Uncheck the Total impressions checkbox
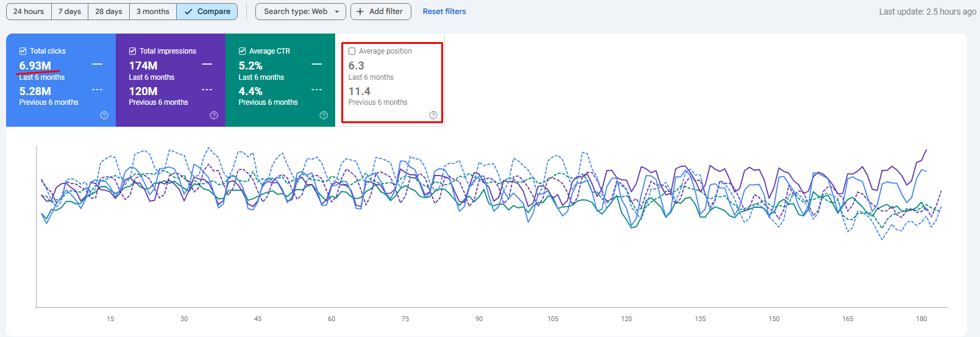This screenshot has width=980, height=337. pyautogui.click(x=132, y=51)
